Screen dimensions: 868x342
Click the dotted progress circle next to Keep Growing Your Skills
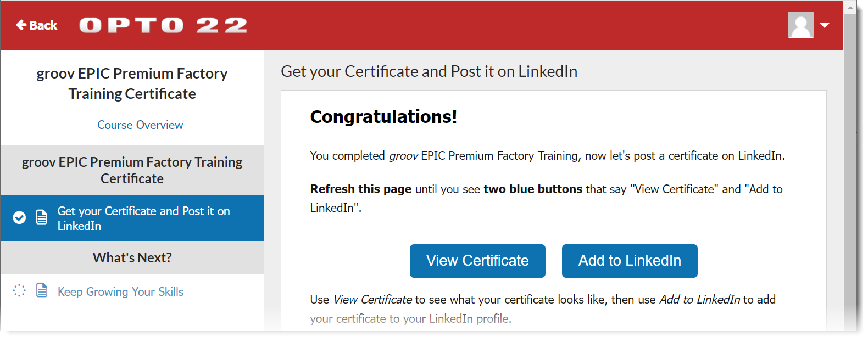(19, 291)
